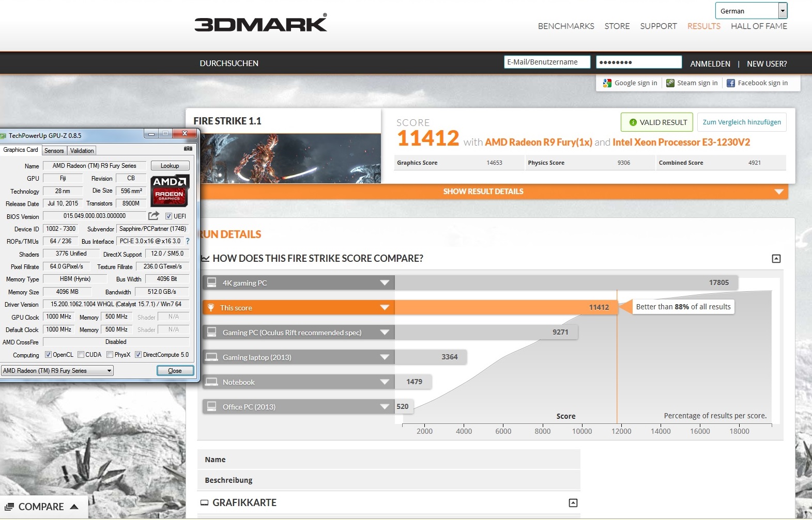
Task: Click the Driver Version field in GPU-Z
Action: 116,304
